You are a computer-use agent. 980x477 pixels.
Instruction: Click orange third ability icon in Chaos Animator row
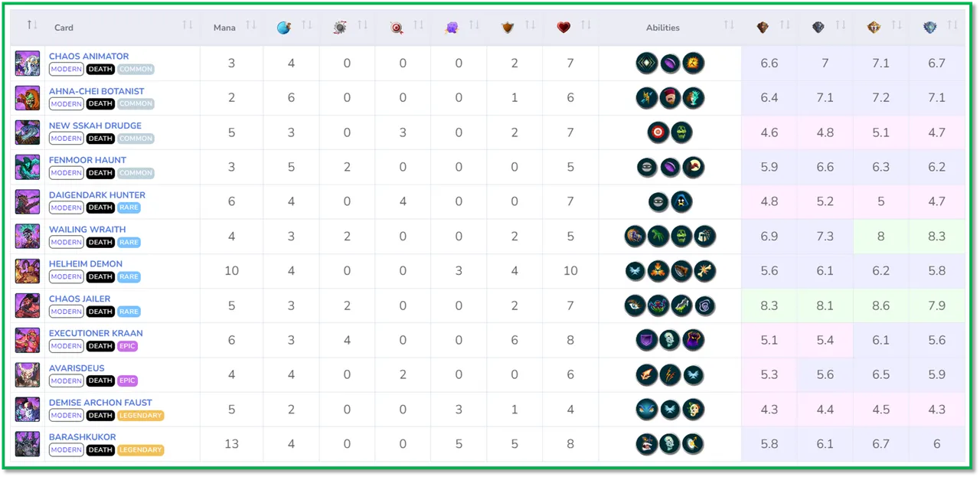pos(693,63)
